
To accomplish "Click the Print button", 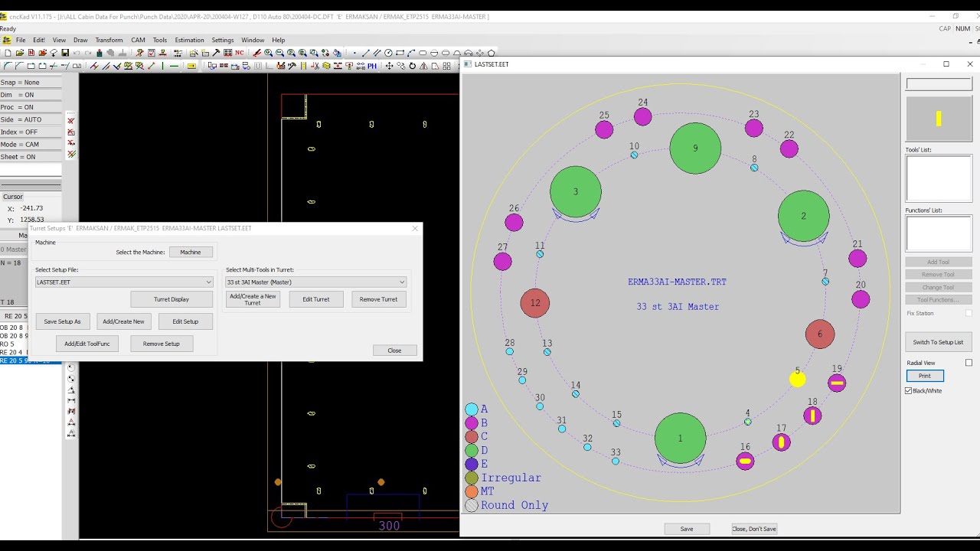I will [x=925, y=376].
